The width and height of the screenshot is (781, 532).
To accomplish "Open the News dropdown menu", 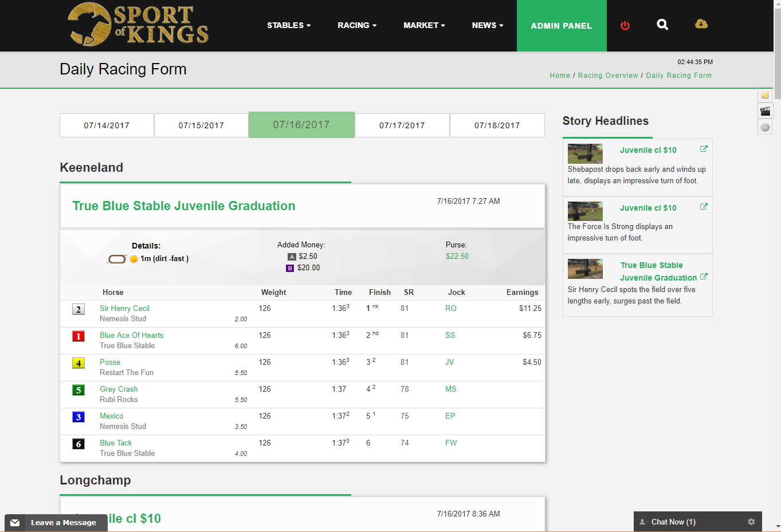I will click(x=488, y=25).
